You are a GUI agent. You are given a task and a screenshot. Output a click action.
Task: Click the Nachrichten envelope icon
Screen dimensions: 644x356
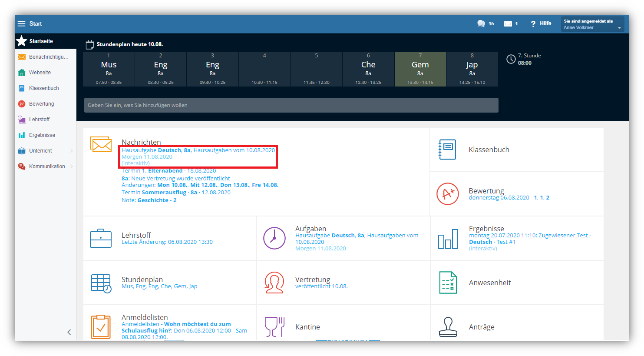(x=101, y=144)
